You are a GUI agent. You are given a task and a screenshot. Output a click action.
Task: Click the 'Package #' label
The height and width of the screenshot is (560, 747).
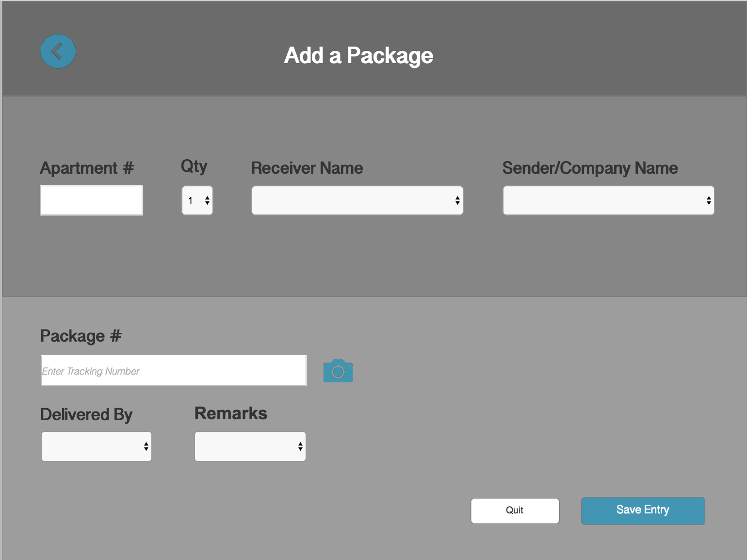[81, 336]
